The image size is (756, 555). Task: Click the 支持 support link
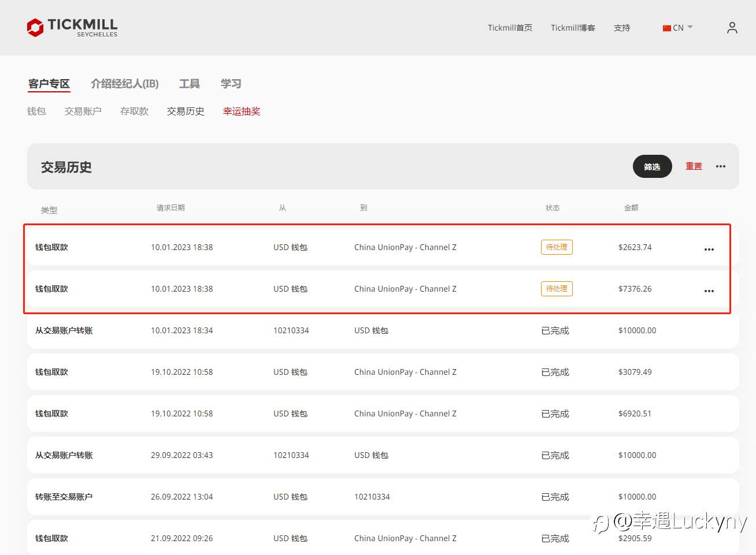click(622, 28)
